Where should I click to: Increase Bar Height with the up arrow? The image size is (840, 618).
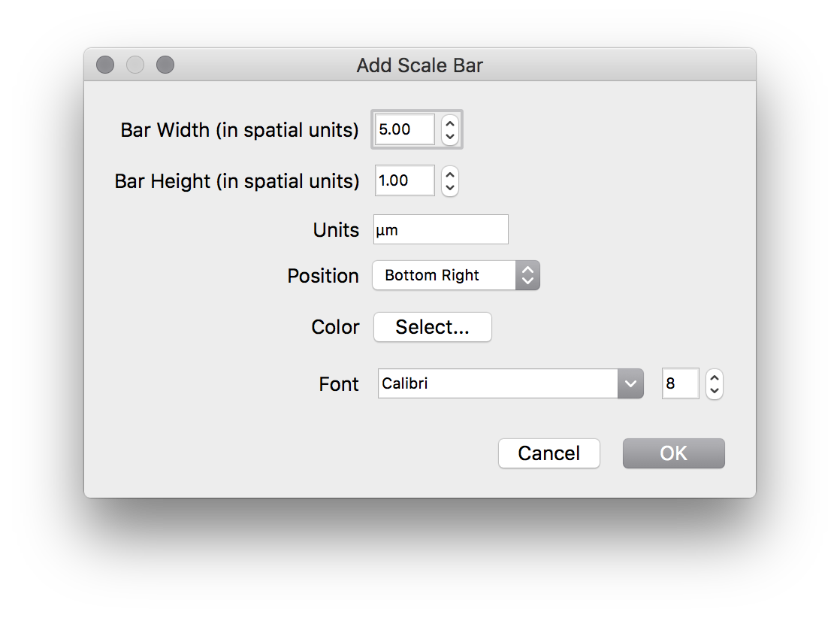[x=449, y=175]
